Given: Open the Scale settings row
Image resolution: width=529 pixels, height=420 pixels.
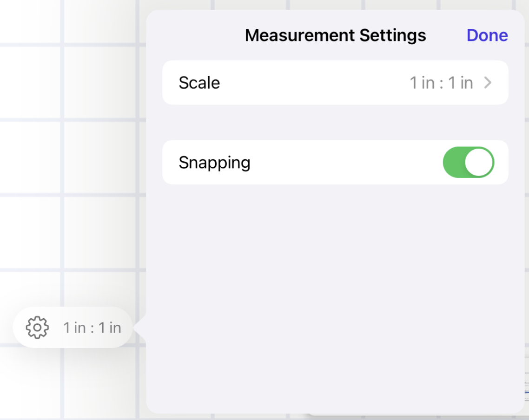Looking at the screenshot, I should coord(335,83).
